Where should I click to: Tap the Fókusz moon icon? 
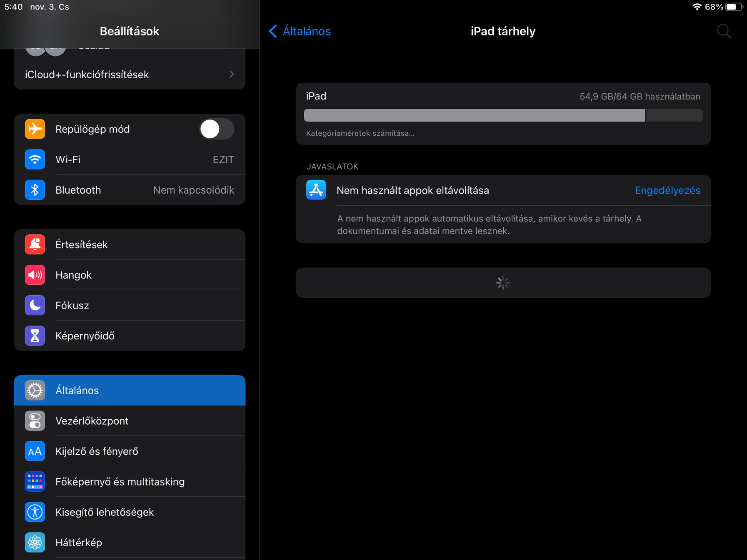[x=35, y=305]
